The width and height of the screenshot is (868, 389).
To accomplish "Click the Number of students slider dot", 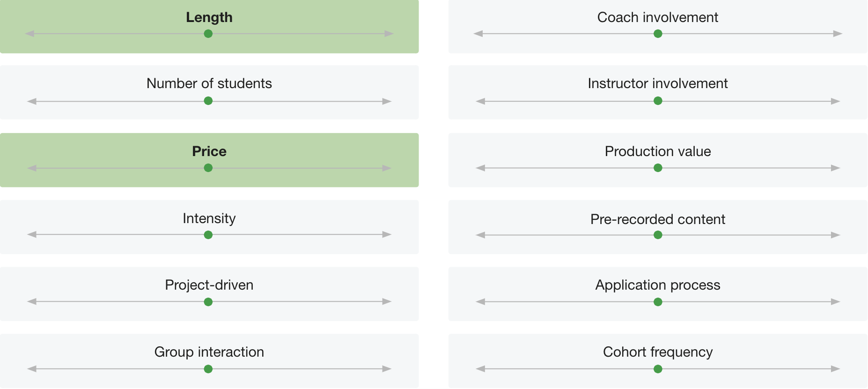I will 208,101.
